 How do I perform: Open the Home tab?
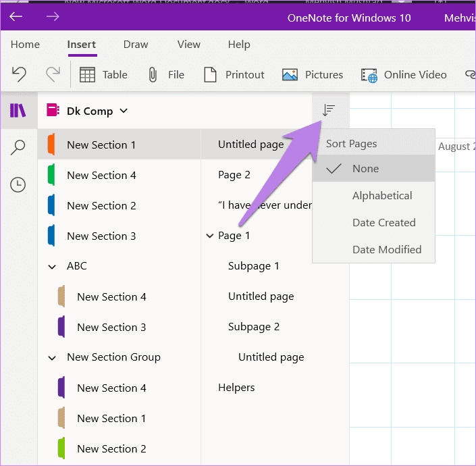point(25,45)
